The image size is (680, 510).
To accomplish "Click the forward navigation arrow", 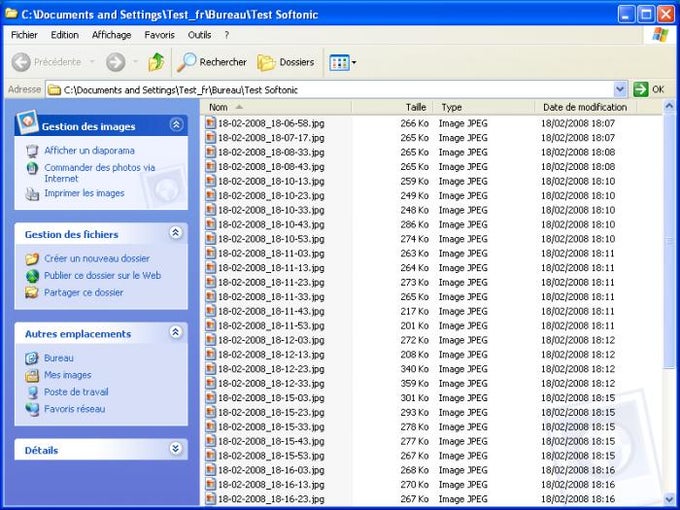I will click(x=115, y=62).
